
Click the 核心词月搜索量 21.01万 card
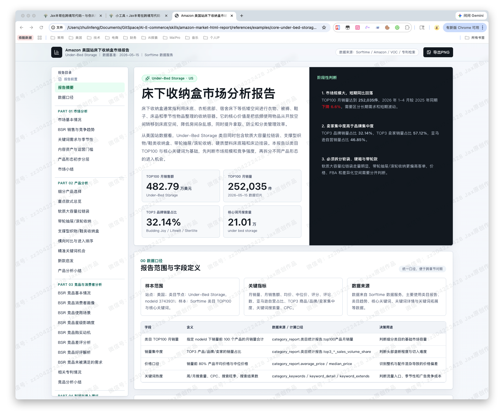[x=262, y=221]
